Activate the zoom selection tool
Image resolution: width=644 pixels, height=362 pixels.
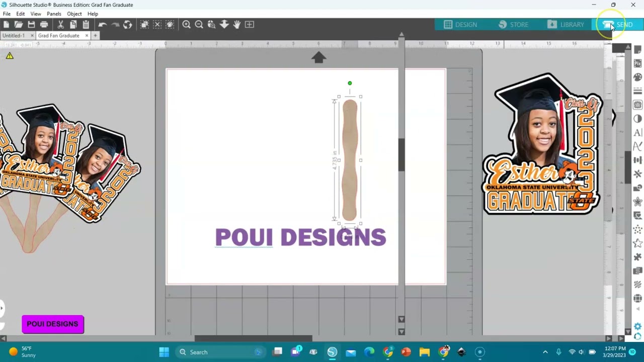211,25
